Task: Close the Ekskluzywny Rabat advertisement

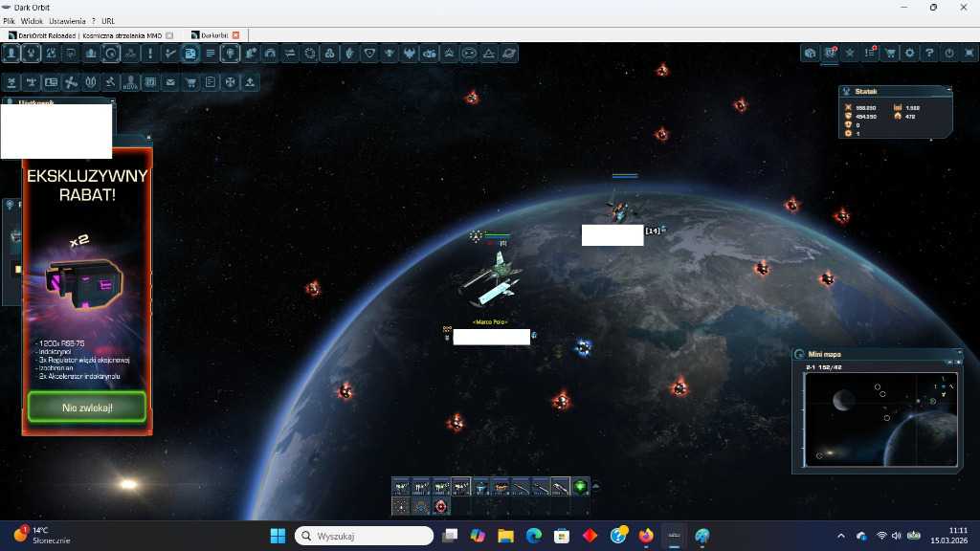Action: [x=148, y=138]
